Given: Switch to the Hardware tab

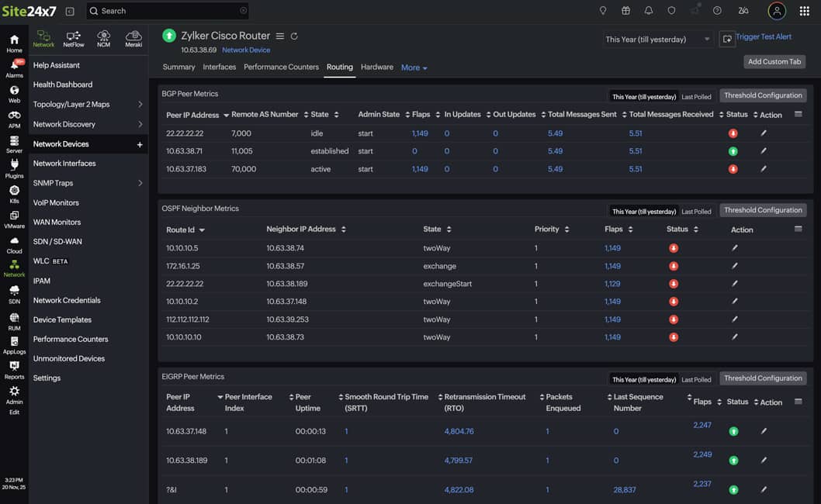Looking at the screenshot, I should 376,67.
